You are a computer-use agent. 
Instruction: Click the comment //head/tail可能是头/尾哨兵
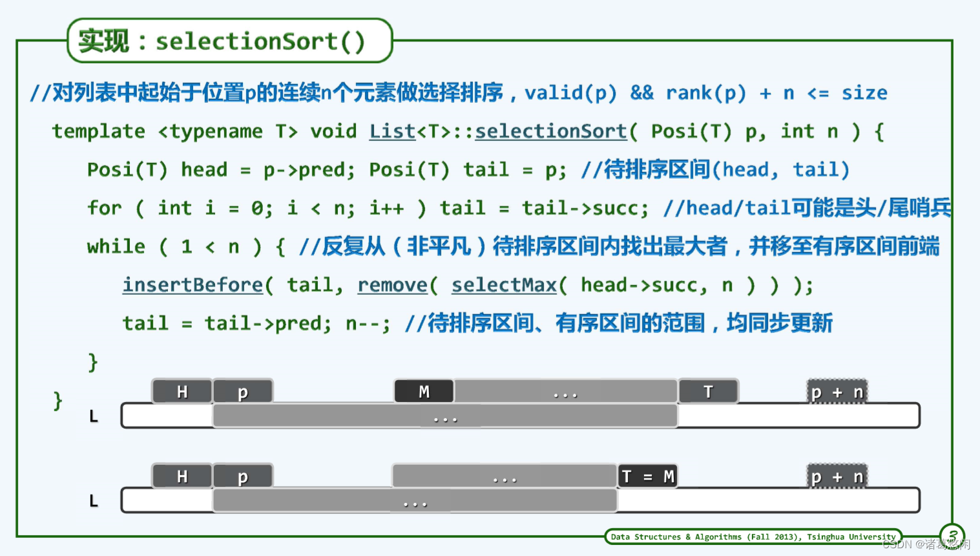click(808, 208)
